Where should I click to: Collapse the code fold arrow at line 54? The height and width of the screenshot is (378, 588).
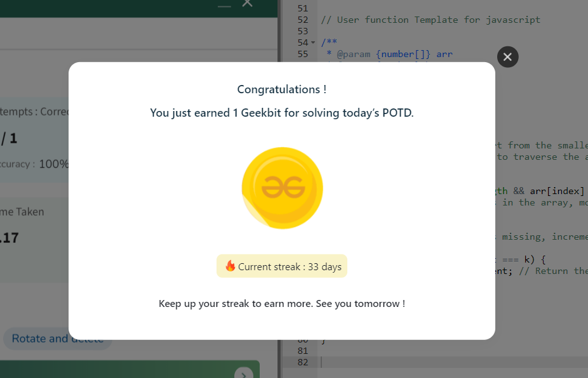tap(313, 42)
